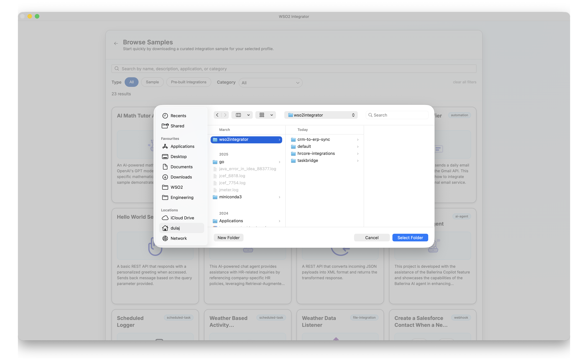Open Documents in the sidebar

(181, 167)
